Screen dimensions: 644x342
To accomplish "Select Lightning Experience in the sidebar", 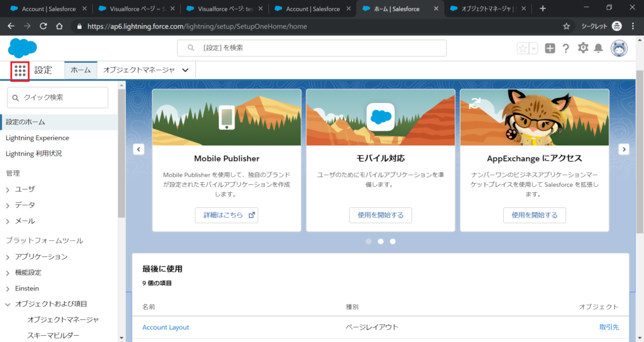I will tap(37, 138).
